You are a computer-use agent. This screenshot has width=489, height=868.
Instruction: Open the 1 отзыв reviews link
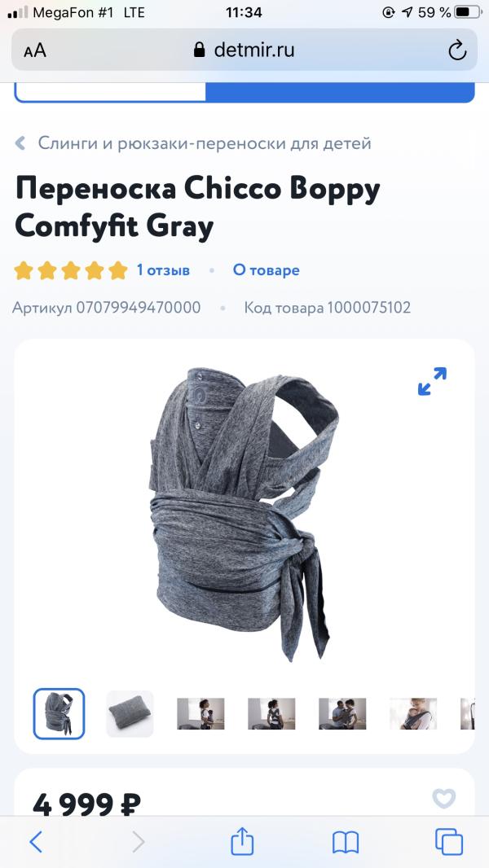(x=163, y=270)
